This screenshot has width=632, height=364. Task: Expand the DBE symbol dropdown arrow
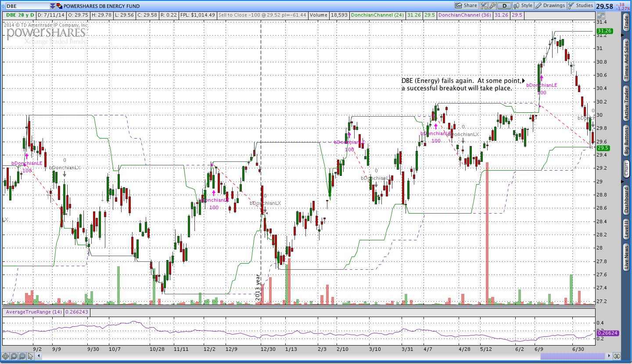53,6
